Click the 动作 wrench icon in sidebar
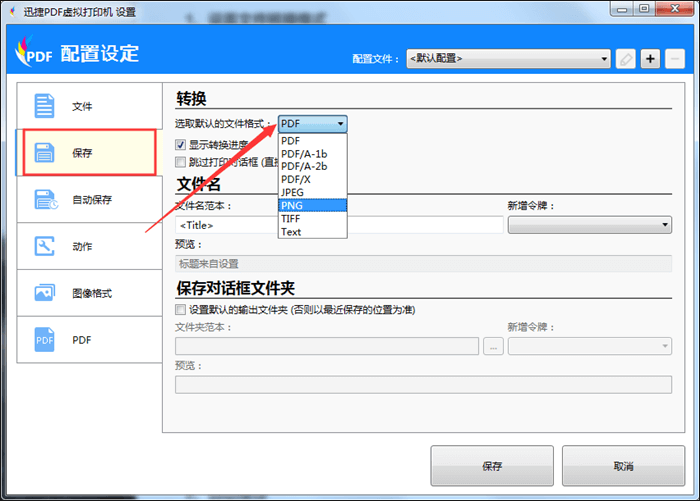Image resolution: width=700 pixels, height=501 pixels. pos(44,246)
